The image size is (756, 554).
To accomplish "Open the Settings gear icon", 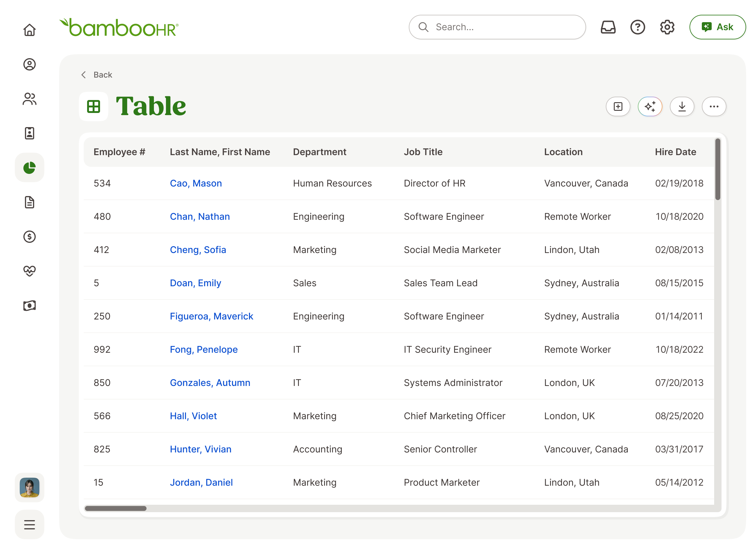I will (x=667, y=27).
